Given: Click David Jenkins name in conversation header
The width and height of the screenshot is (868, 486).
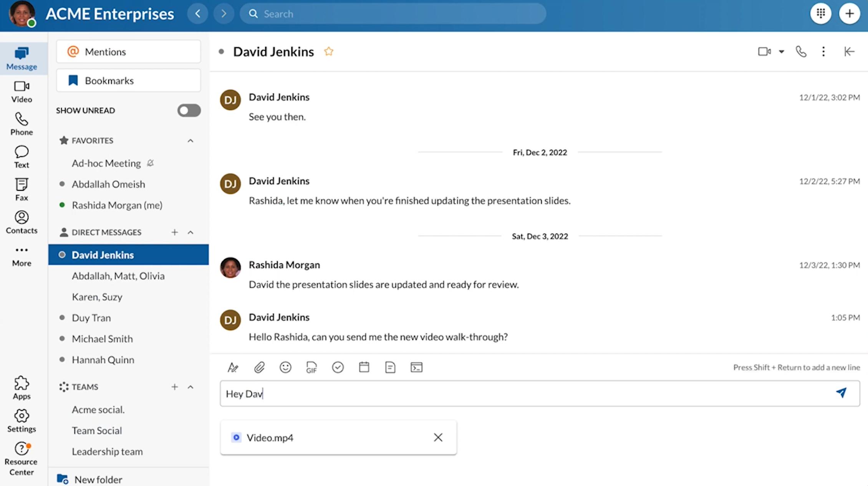Looking at the screenshot, I should tap(273, 51).
